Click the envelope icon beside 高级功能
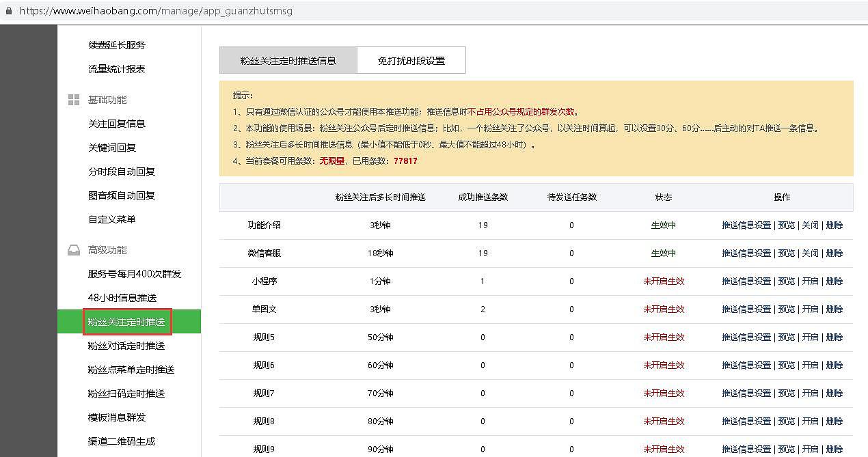The image size is (868, 457). click(x=73, y=249)
